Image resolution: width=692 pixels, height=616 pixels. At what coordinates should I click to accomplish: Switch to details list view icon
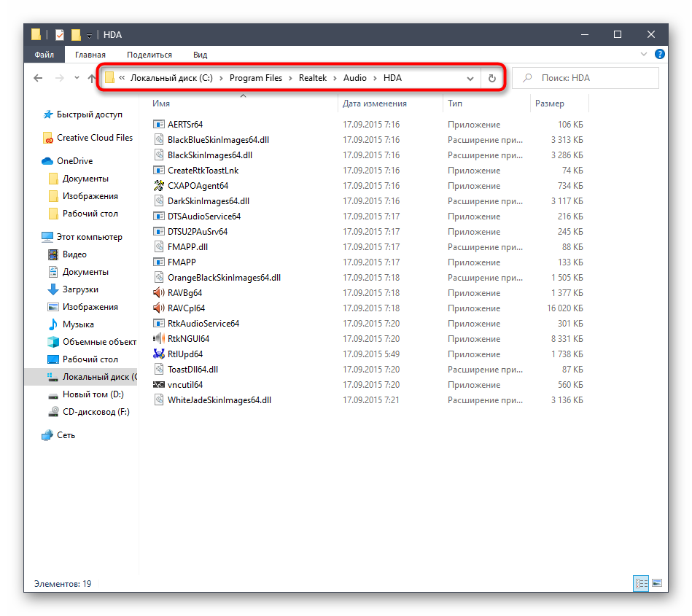pos(641,583)
